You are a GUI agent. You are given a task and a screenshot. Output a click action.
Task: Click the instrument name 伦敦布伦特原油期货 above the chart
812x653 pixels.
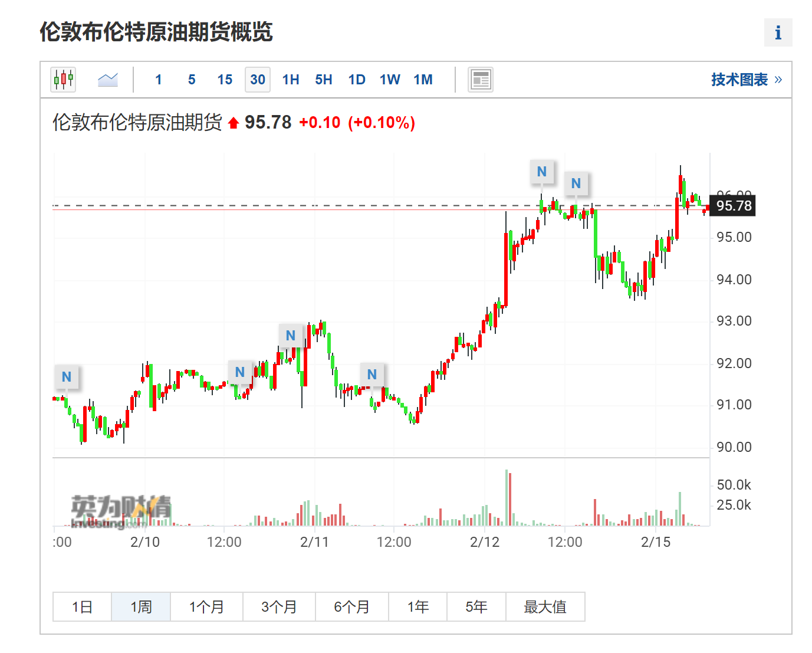tap(137, 122)
